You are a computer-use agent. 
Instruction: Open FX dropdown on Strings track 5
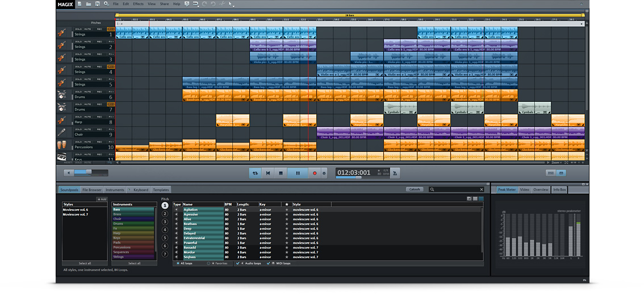click(111, 79)
